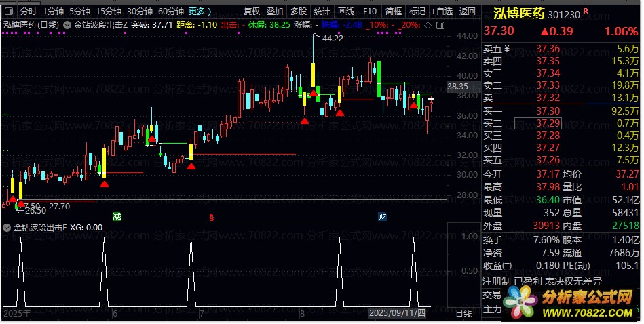
Task: Select the 60分钟 period
Action: (x=171, y=12)
